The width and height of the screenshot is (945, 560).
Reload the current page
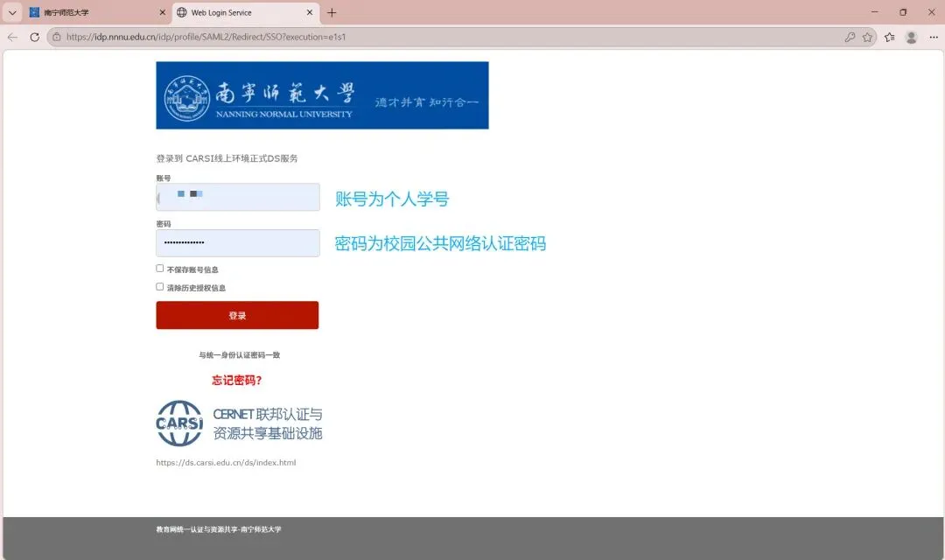click(35, 37)
